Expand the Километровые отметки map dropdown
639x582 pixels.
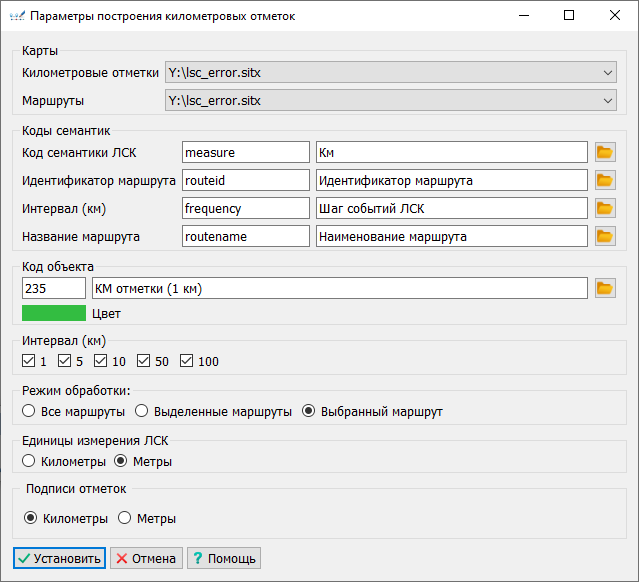tap(608, 73)
